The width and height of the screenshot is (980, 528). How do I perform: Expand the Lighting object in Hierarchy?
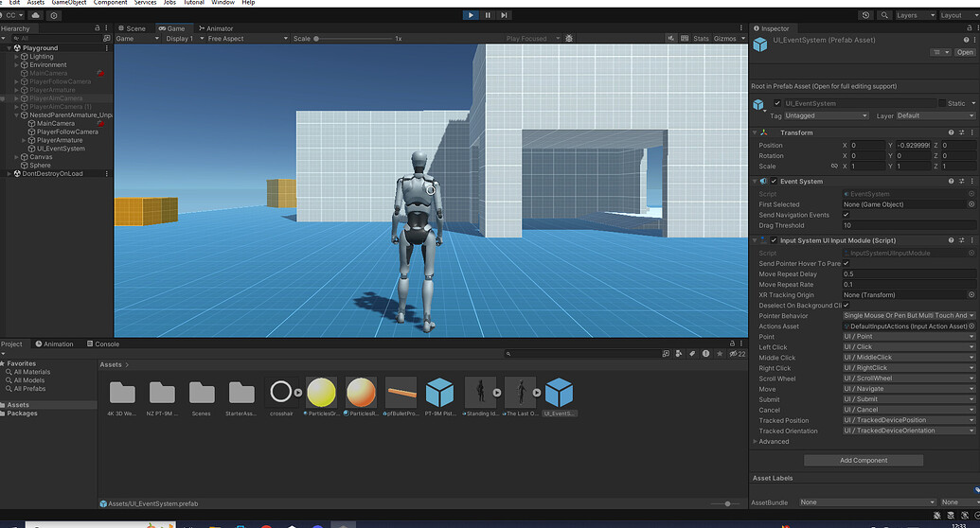click(17, 57)
